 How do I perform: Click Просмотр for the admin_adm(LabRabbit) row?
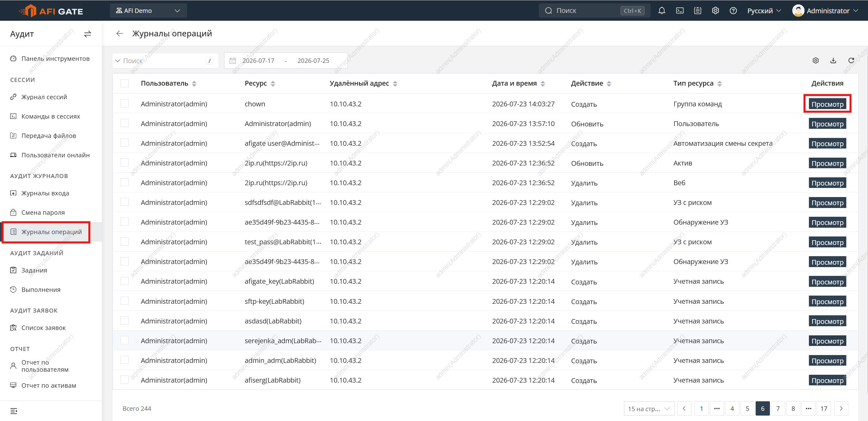pos(827,361)
